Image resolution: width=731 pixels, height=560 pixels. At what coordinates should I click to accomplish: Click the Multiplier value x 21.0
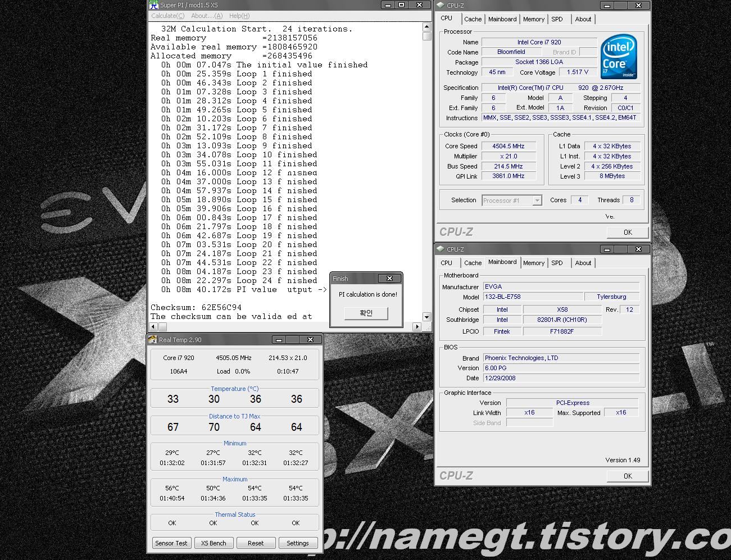508,156
